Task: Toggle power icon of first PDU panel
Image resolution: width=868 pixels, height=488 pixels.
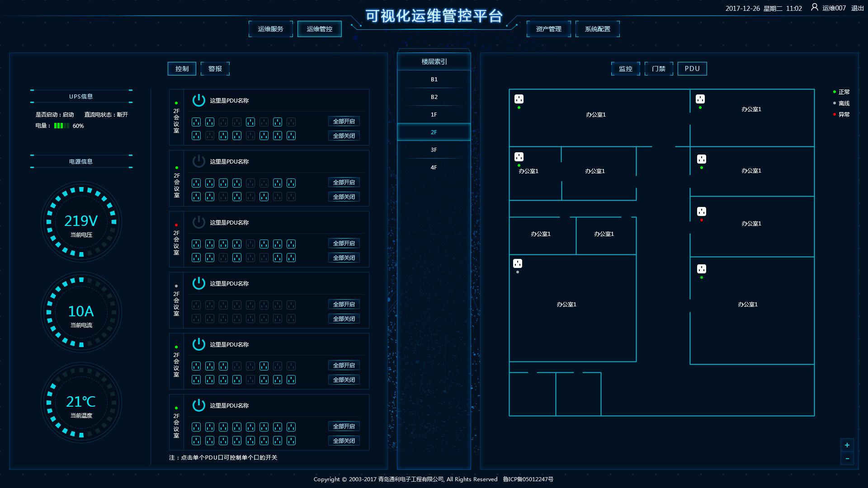Action: [198, 100]
